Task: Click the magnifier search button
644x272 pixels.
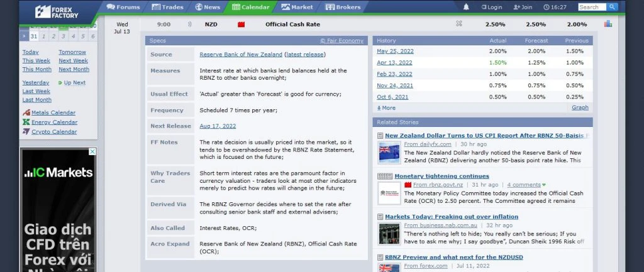Action: click(x=612, y=7)
